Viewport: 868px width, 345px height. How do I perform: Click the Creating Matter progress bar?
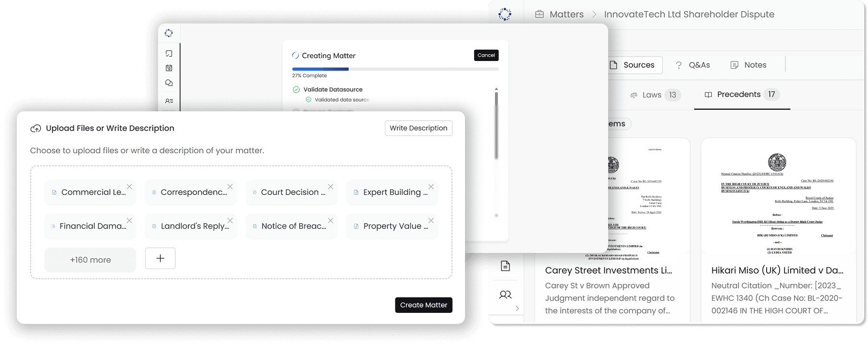pos(395,69)
